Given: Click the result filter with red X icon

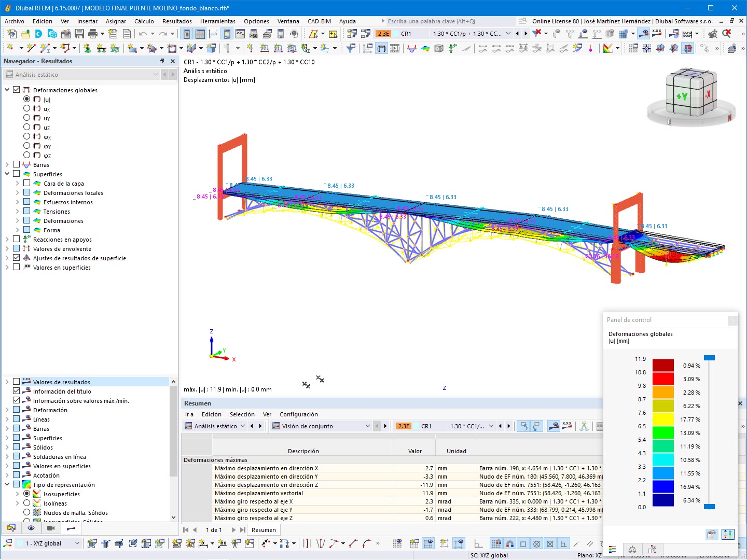Looking at the screenshot, I should 537,34.
